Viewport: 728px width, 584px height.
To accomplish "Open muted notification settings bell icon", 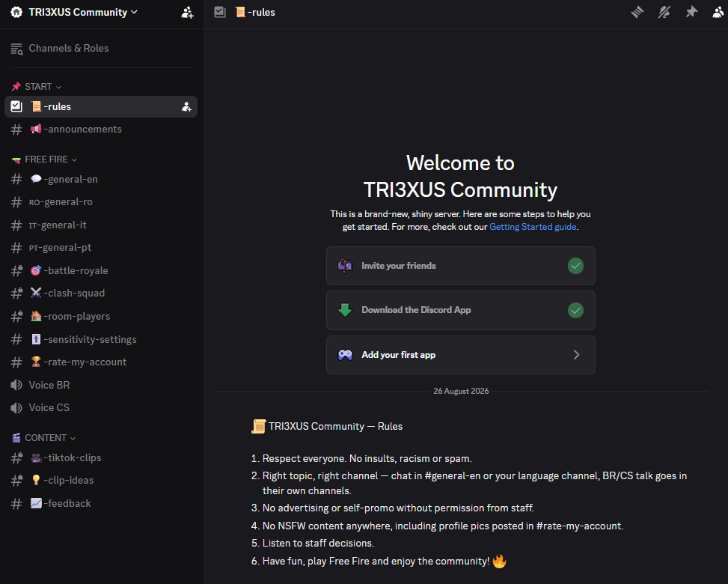I will pyautogui.click(x=664, y=12).
